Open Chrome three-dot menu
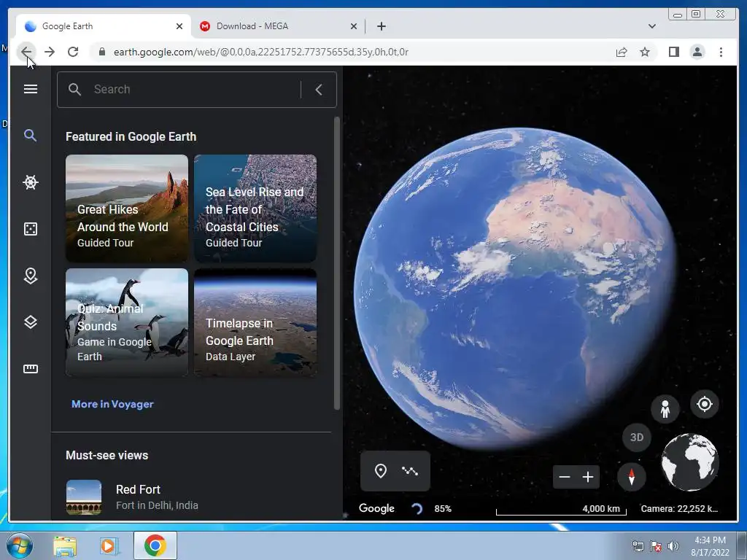This screenshot has height=560, width=747. tap(721, 52)
